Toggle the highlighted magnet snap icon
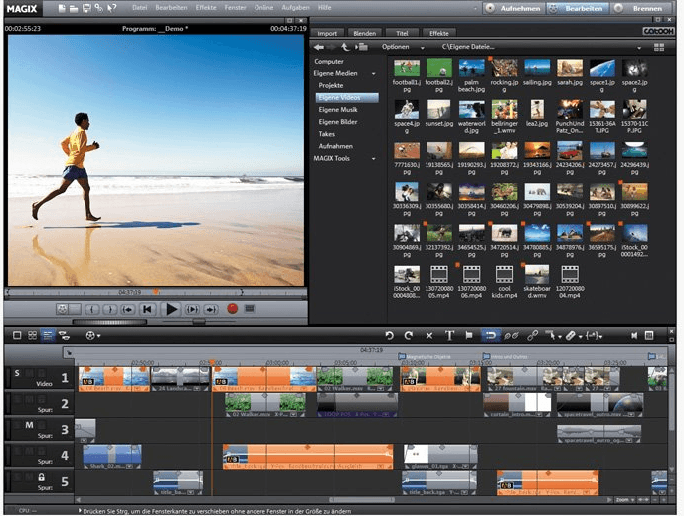 (490, 335)
